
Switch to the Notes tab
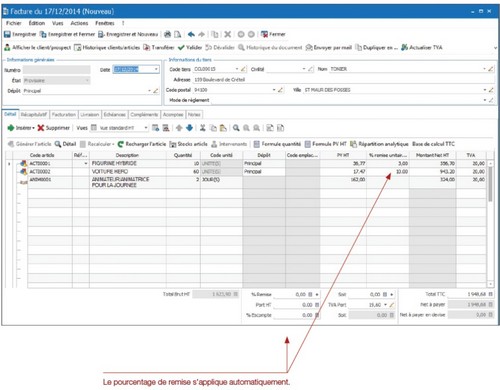tap(194, 115)
